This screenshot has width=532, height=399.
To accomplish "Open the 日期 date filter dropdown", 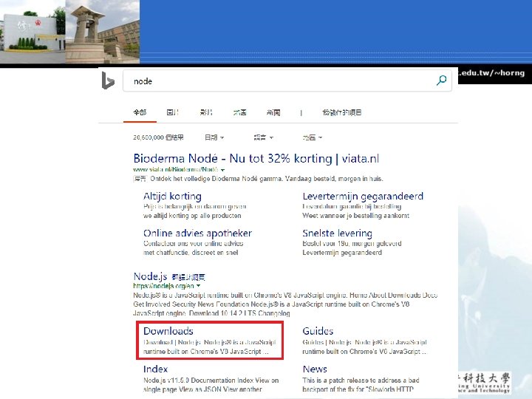I will tap(214, 137).
